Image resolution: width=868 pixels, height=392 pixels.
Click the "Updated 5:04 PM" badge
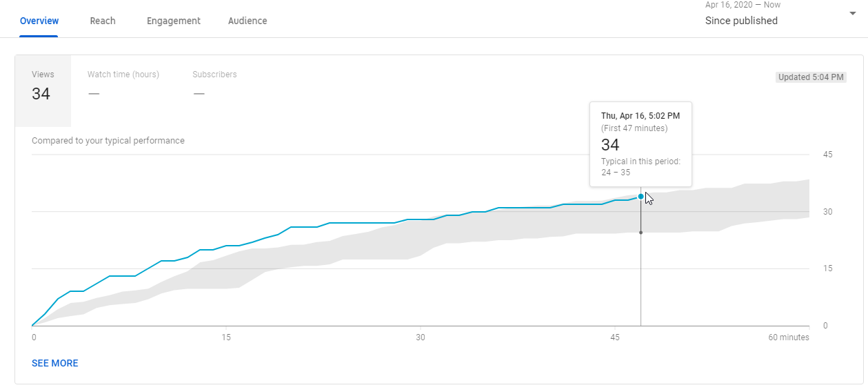click(x=811, y=77)
